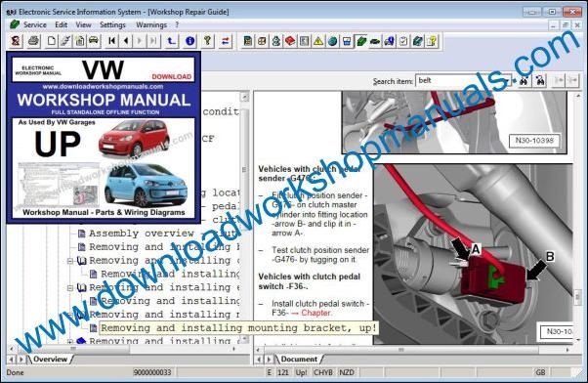The height and width of the screenshot is (383, 588).
Task: Click the document pane vertical scrollbar thumb
Action: [577, 297]
